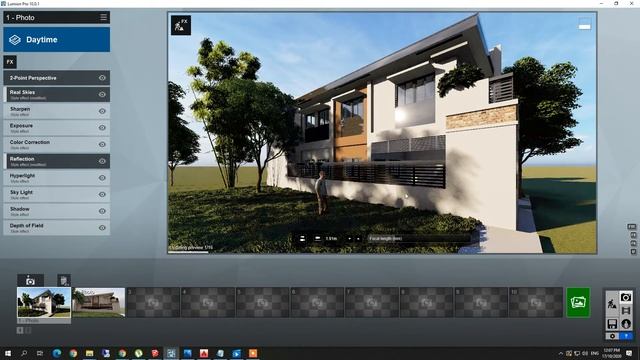
Task: Toggle visibility of Reflection effect
Action: coord(102,161)
